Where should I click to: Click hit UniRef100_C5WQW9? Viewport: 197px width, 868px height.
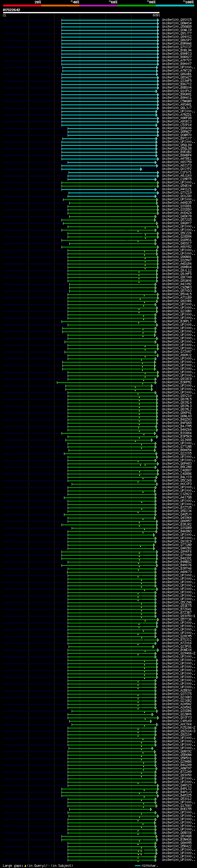[177, 101]
